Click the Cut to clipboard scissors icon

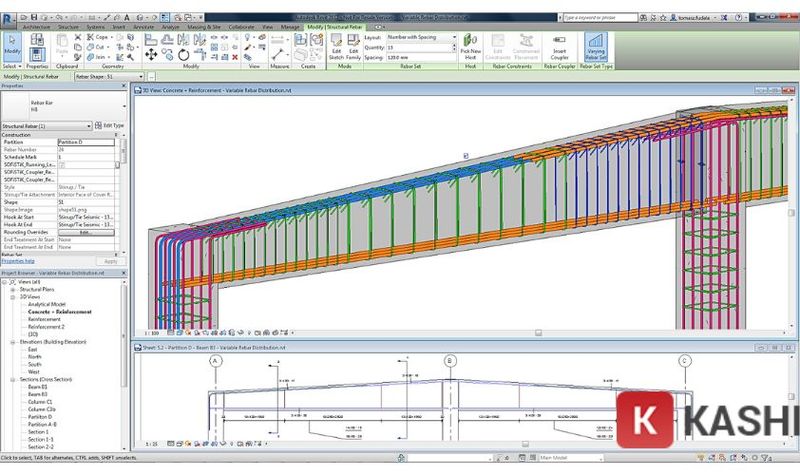[x=78, y=37]
